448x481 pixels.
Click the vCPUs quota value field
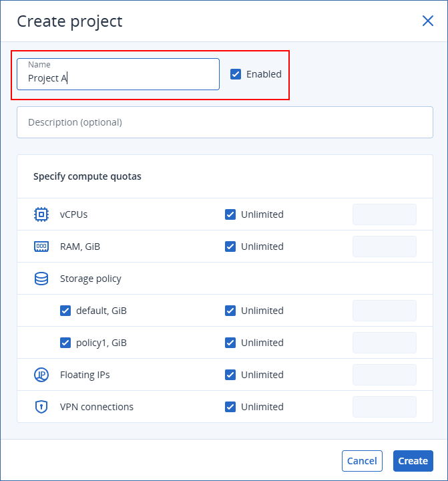tap(384, 214)
